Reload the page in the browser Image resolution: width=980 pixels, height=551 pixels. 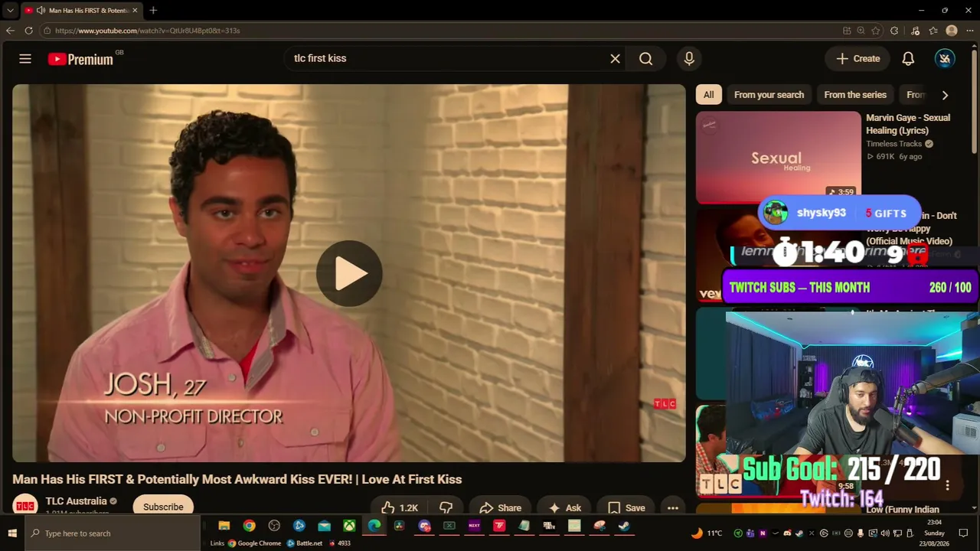(x=28, y=31)
